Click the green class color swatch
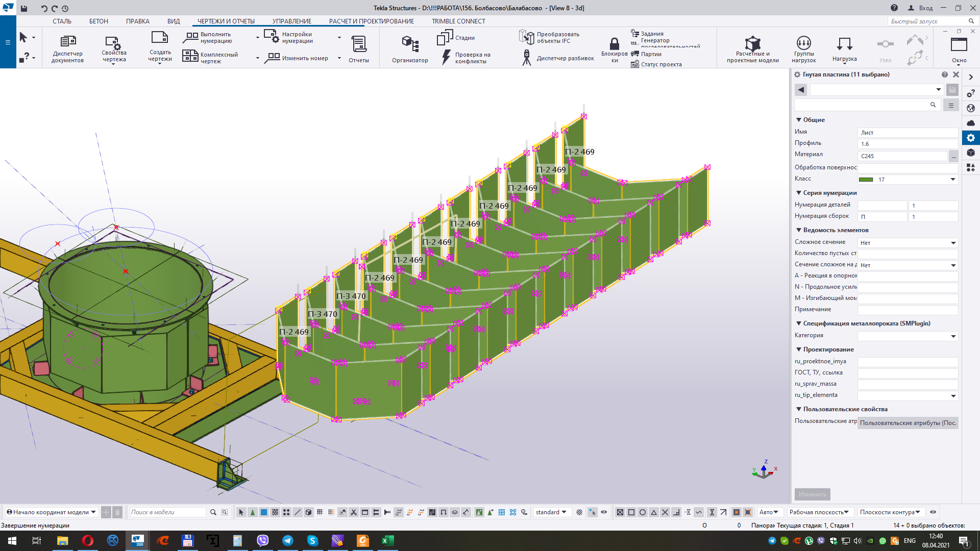This screenshot has height=551, width=980. pyautogui.click(x=866, y=180)
